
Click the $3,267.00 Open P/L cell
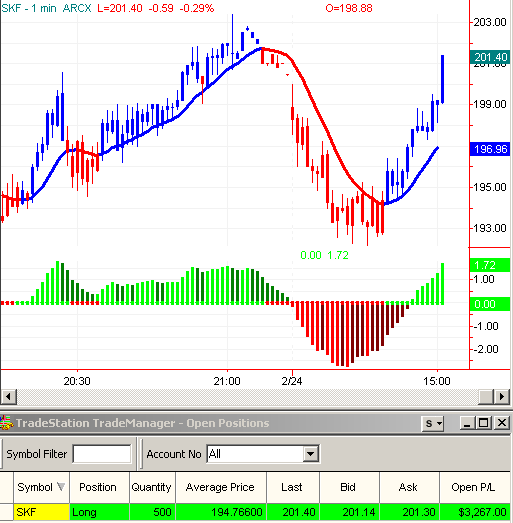(475, 512)
